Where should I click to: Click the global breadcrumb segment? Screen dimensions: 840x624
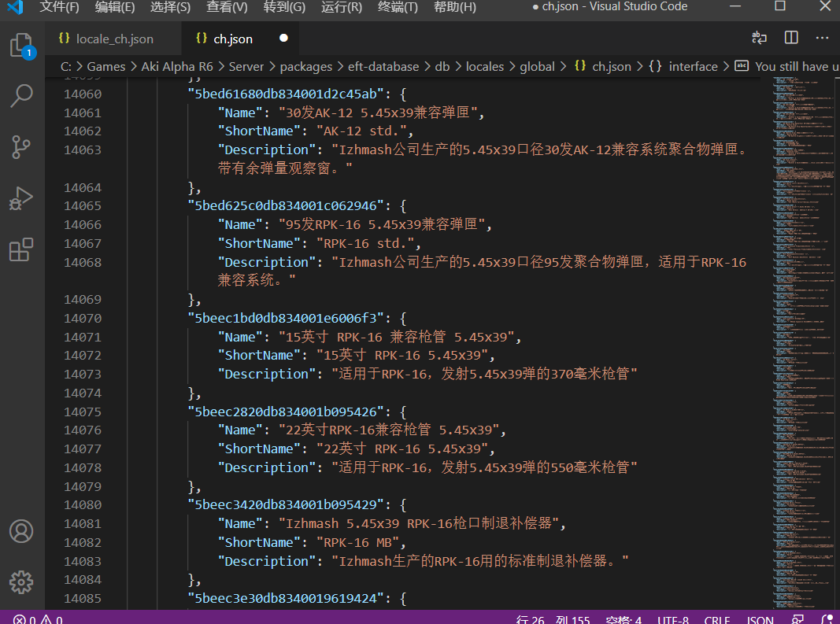tap(538, 66)
